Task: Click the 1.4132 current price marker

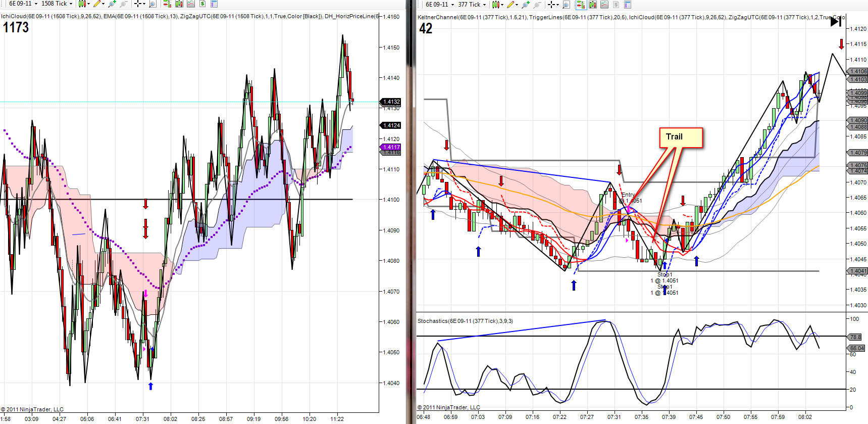Action: click(x=390, y=102)
